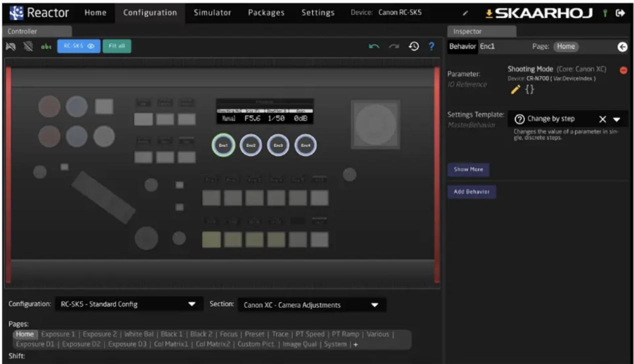Select the Trace page

[x=280, y=334]
